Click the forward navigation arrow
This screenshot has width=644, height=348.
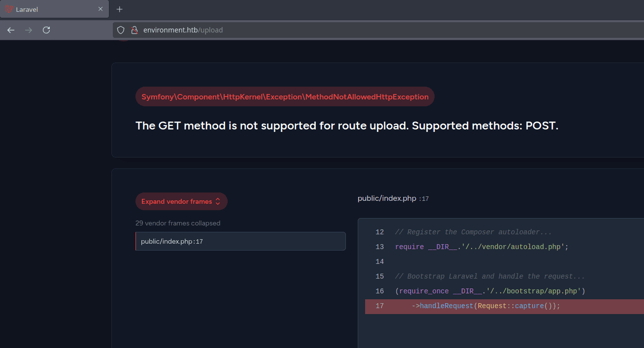[29, 30]
